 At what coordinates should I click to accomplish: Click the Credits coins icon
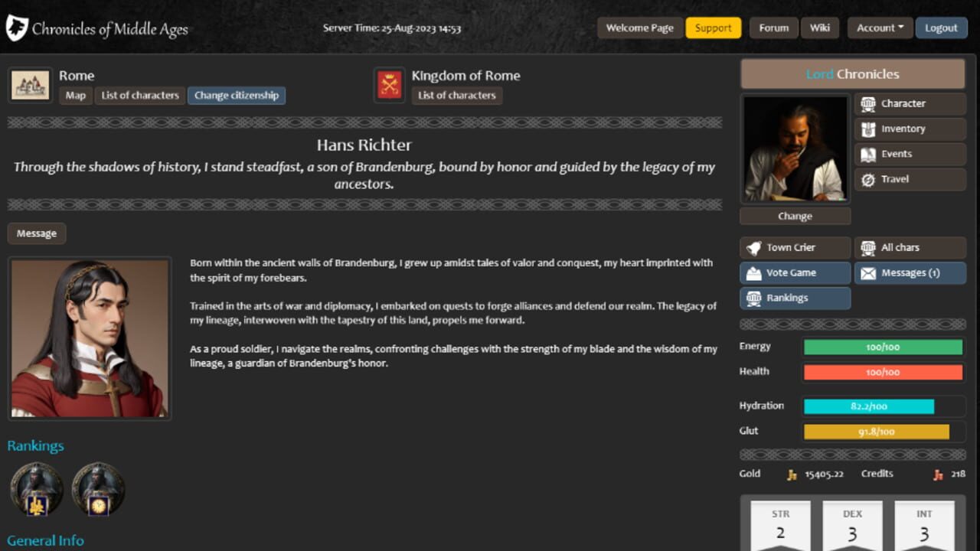pyautogui.click(x=938, y=474)
